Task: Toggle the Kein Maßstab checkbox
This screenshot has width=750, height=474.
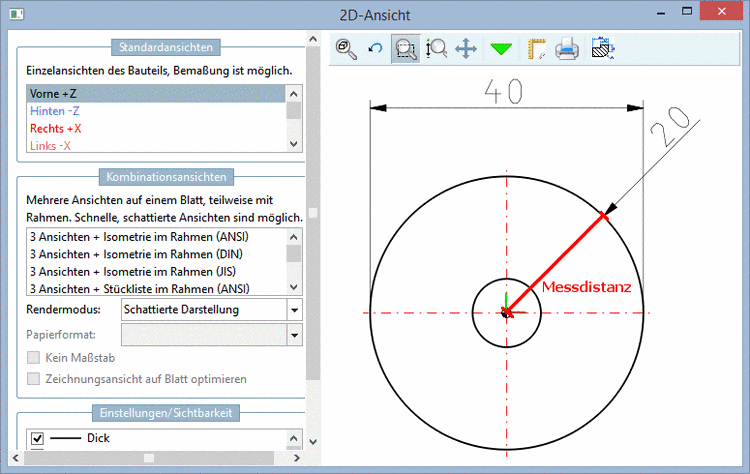Action: [33, 358]
